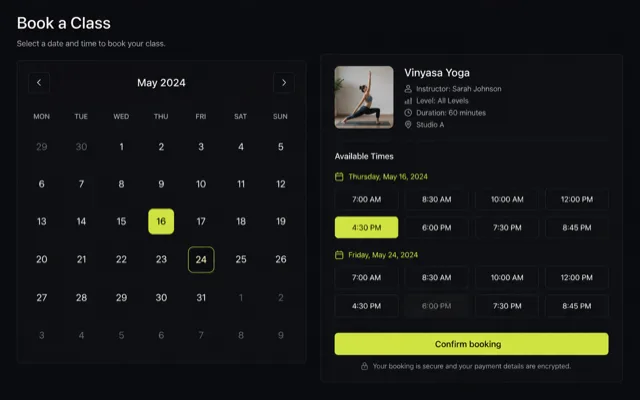Select May 8 on the calendar

click(121, 184)
